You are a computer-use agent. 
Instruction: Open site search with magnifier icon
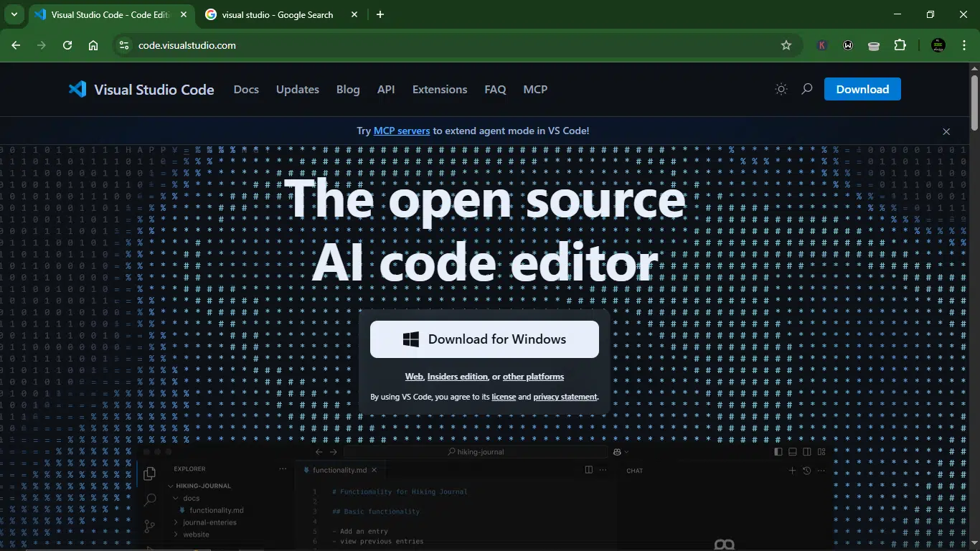807,90
